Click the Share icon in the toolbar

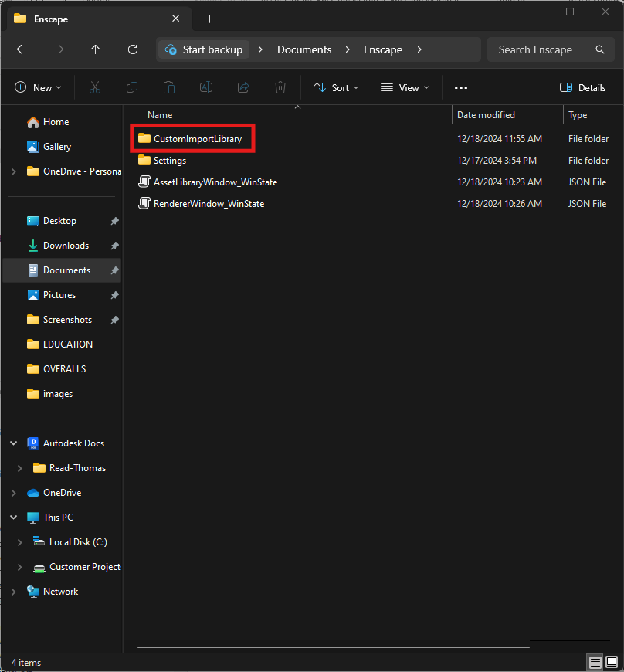(x=242, y=87)
